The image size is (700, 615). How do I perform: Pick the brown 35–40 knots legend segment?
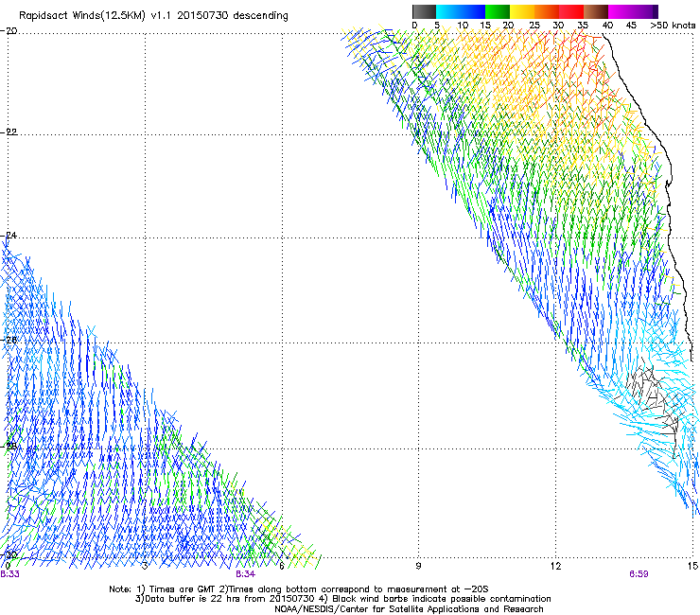click(x=596, y=11)
